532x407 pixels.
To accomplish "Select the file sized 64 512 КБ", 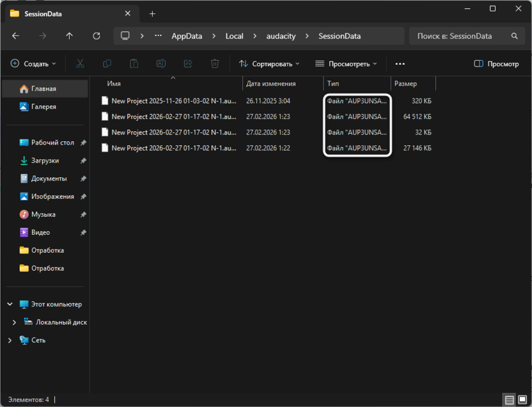I will click(x=173, y=116).
